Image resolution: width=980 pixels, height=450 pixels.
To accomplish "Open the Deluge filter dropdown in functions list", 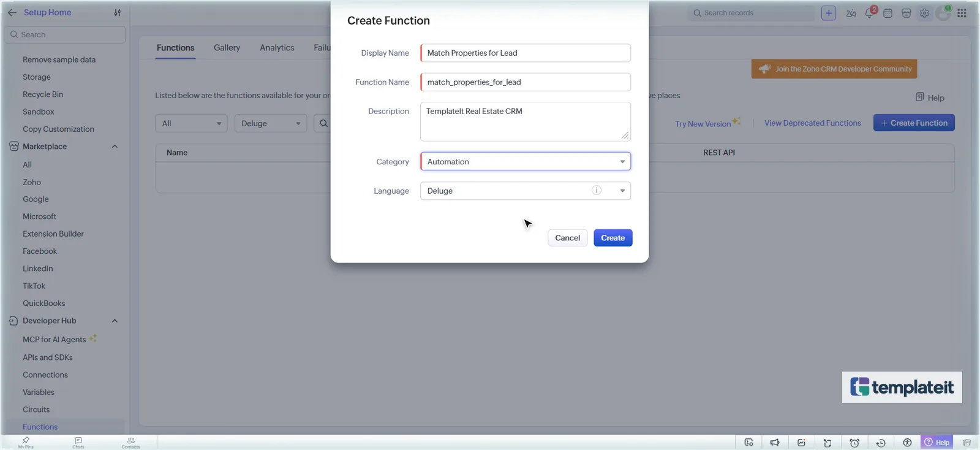I will [x=270, y=123].
